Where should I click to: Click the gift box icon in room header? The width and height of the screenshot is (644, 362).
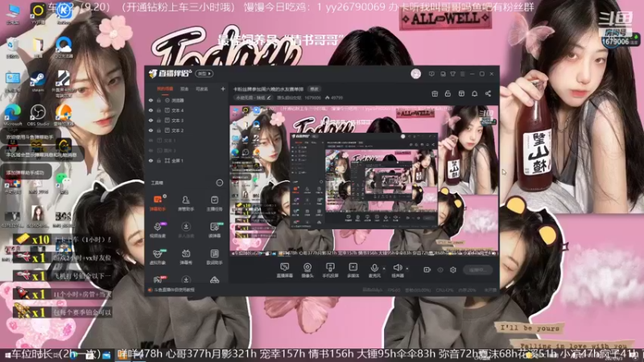(x=435, y=94)
